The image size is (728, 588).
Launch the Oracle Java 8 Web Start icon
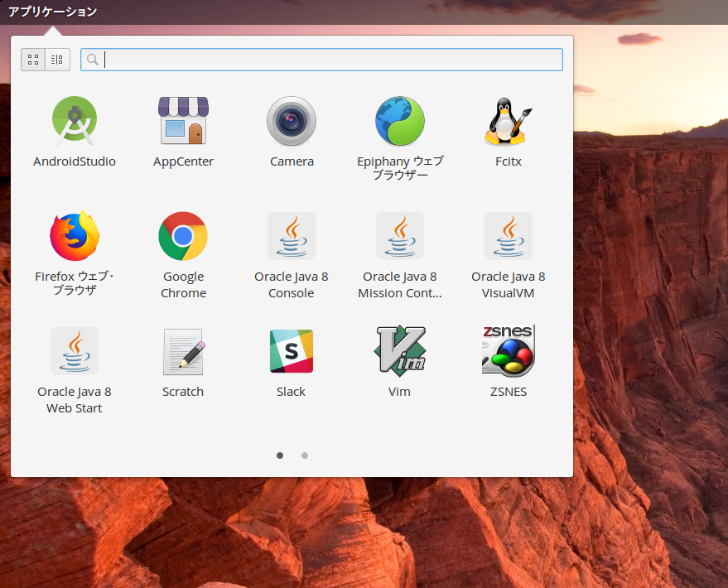pos(75,351)
